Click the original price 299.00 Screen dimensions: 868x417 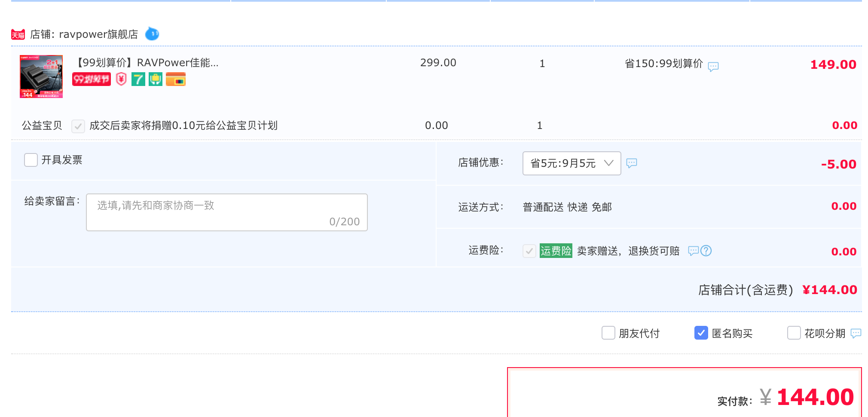tap(438, 63)
